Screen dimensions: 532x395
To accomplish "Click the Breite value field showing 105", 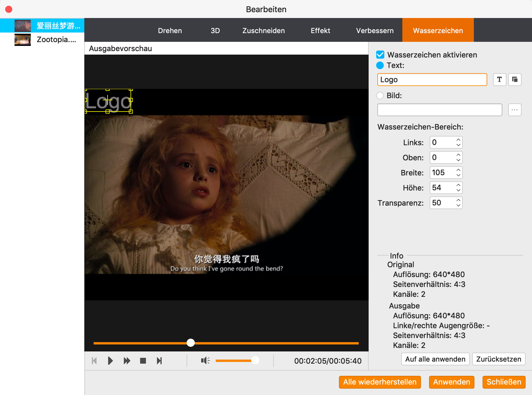I will pos(442,173).
